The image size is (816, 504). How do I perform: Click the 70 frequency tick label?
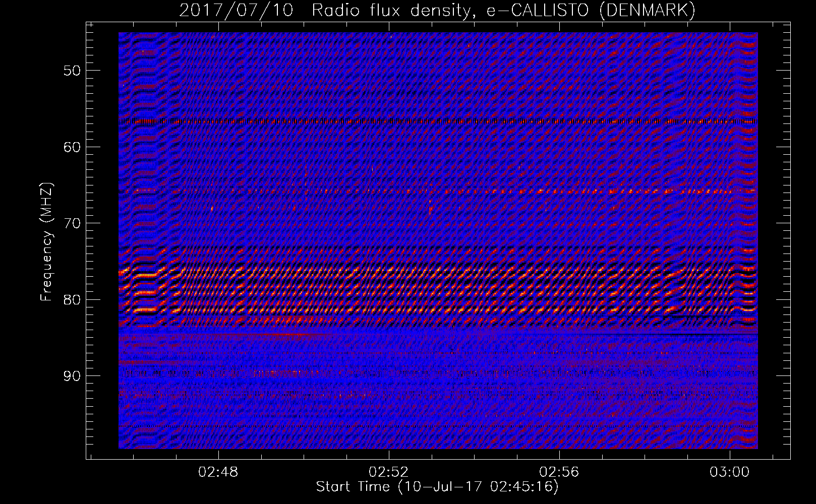pyautogui.click(x=72, y=223)
